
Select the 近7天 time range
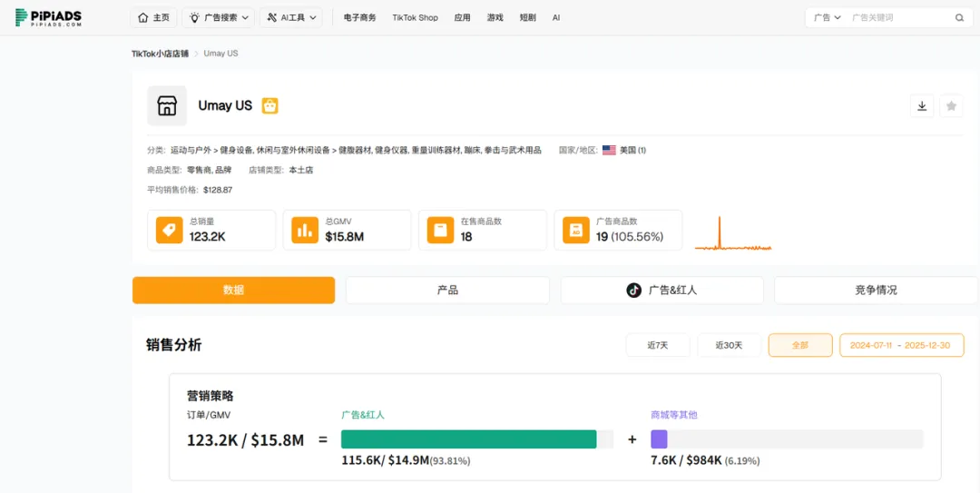[x=658, y=345]
